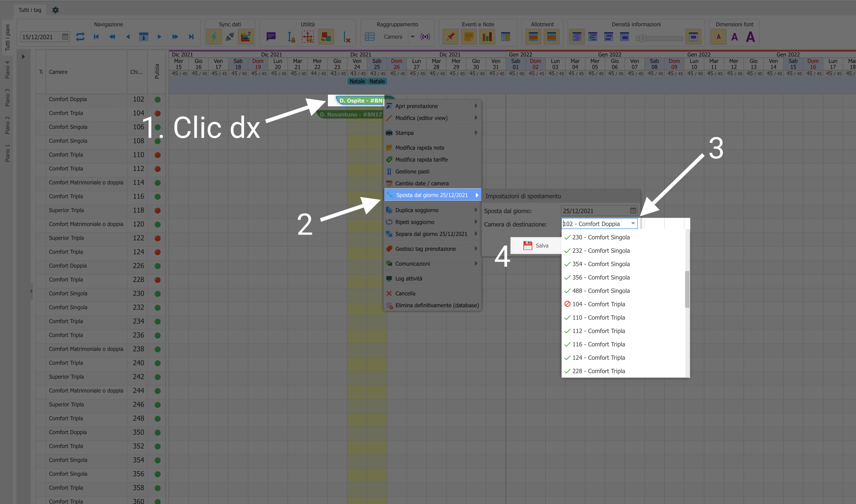Expand Gestisci tag prenotazione submenu arrow
This screenshot has width=856, height=504.
tap(476, 249)
